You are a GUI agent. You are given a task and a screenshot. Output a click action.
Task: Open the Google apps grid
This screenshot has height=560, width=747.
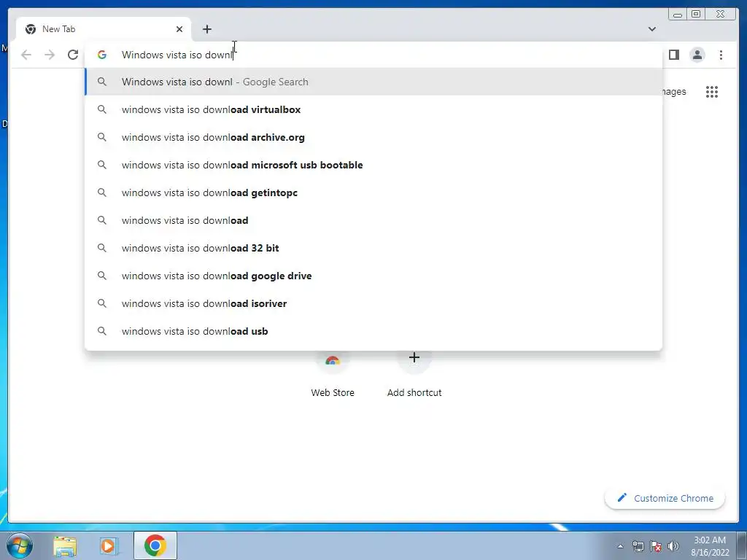pyautogui.click(x=712, y=91)
